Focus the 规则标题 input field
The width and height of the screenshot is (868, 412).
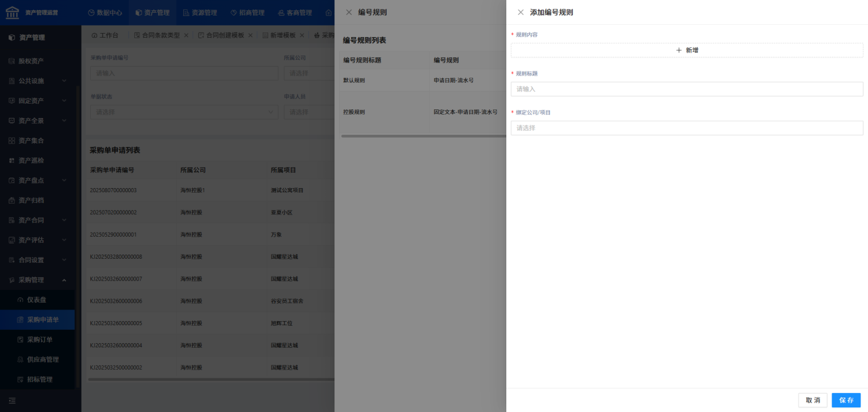click(x=687, y=89)
